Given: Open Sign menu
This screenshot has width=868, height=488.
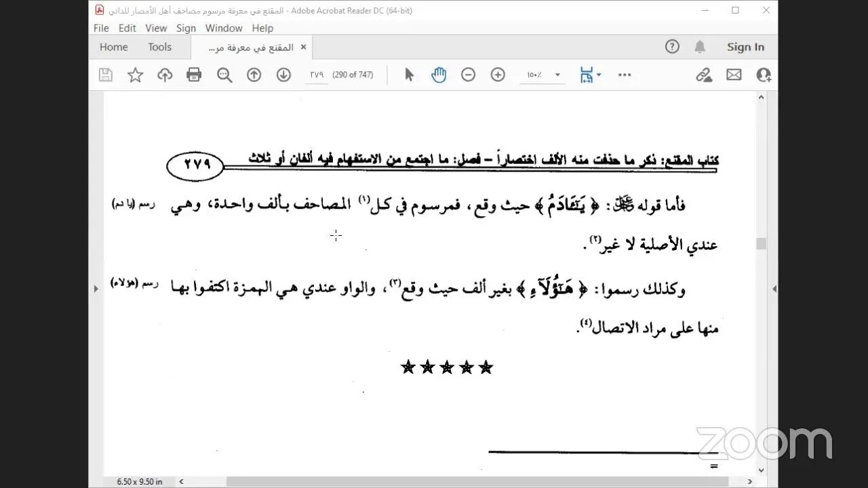Looking at the screenshot, I should point(186,28).
